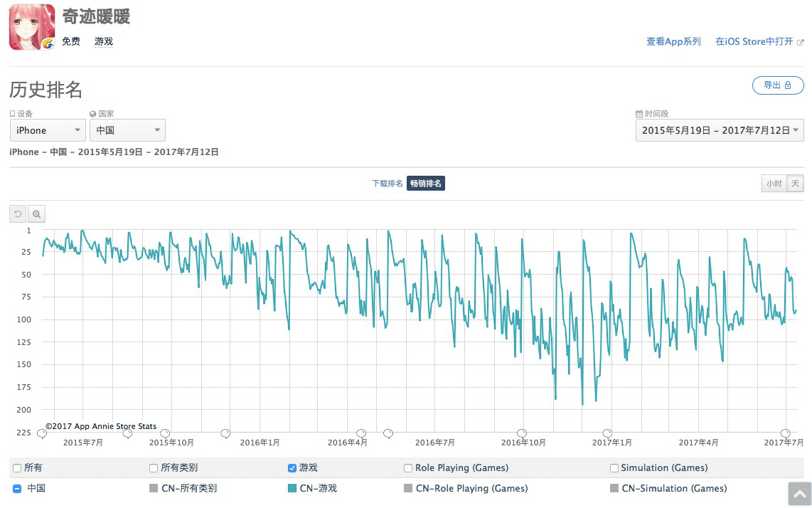
Task: Click CN-Simulation (Games) color swatch
Action: pos(614,488)
